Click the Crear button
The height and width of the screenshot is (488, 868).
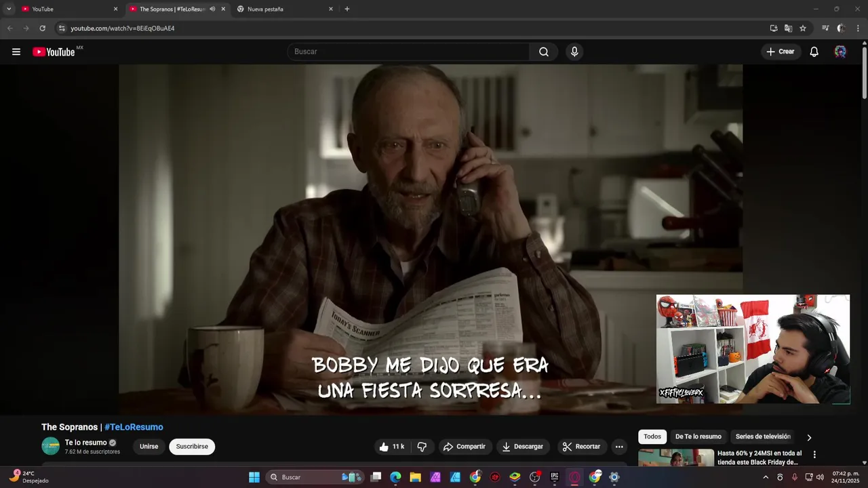point(781,52)
